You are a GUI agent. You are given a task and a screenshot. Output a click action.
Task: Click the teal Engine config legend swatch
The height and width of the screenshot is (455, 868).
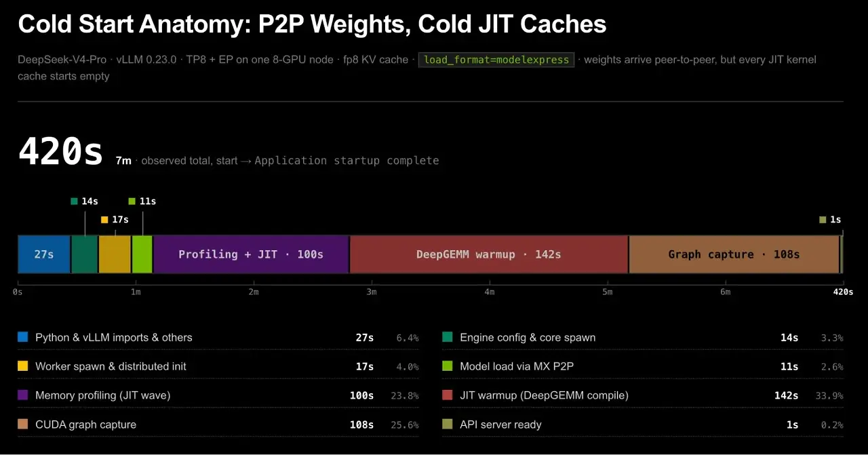point(448,337)
